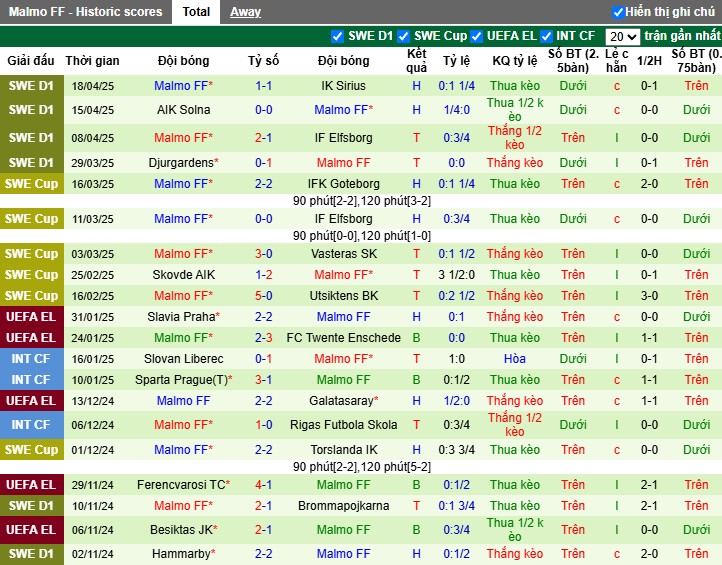Click INT CF league label for 16/01/25

click(x=31, y=359)
